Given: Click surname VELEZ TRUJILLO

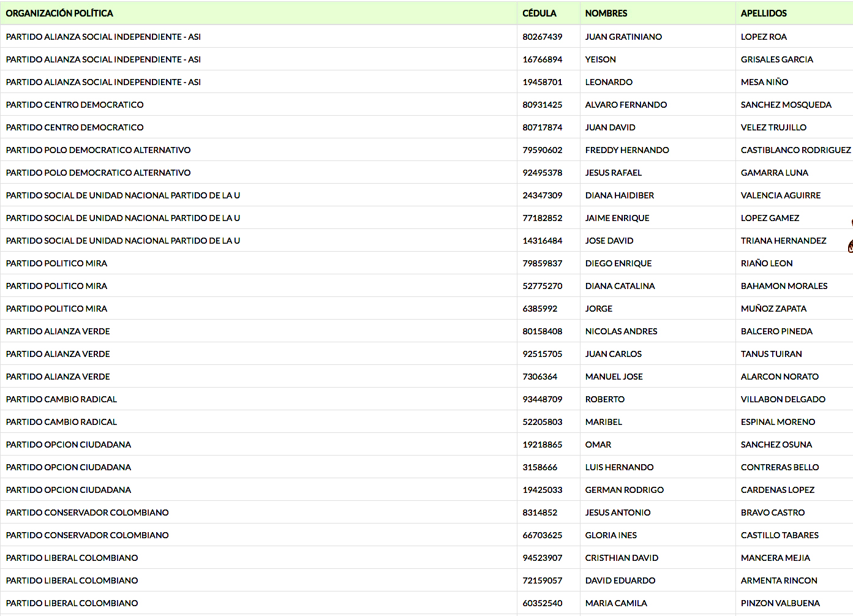Looking at the screenshot, I should tap(773, 127).
